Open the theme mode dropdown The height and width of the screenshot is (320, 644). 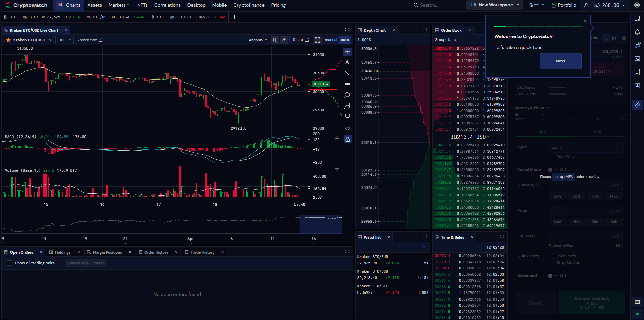click(x=536, y=5)
